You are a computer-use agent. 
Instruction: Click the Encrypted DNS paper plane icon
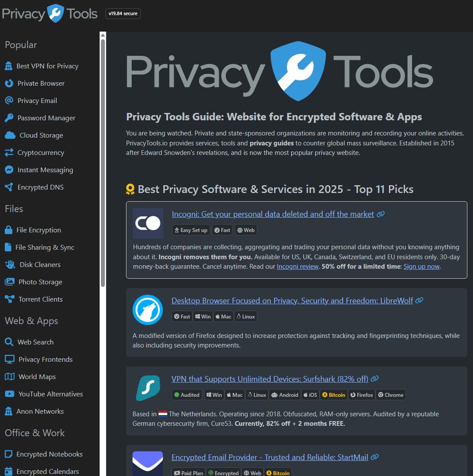(9, 187)
